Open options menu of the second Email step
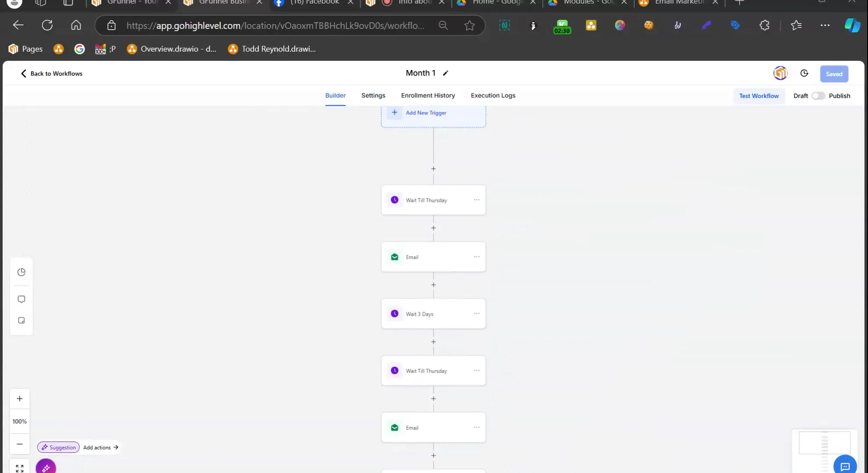The image size is (868, 473). click(476, 427)
